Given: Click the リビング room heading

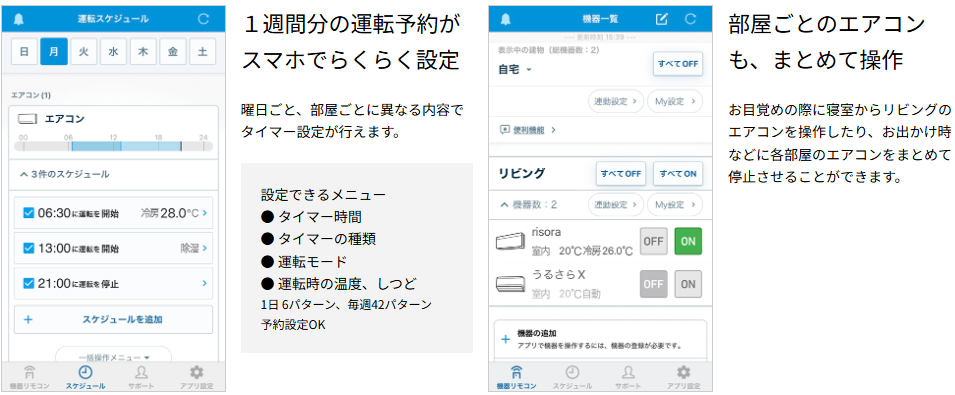Looking at the screenshot, I should pos(522,173).
